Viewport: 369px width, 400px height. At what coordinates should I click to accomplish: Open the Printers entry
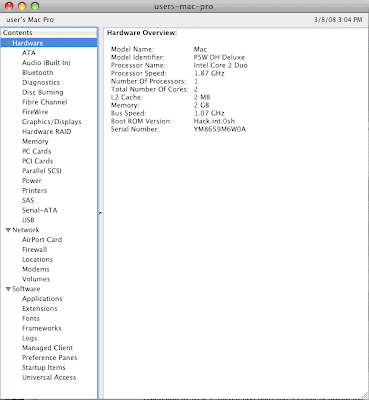pos(34,191)
